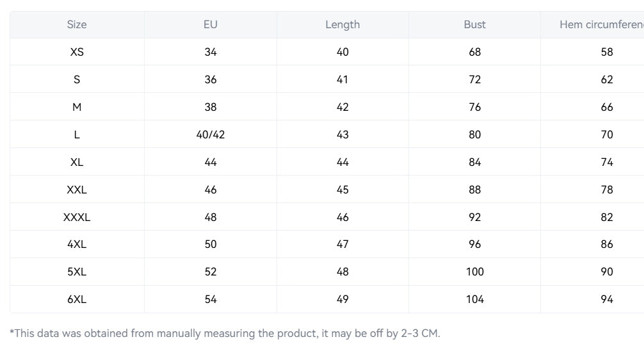Click the hem circumference value 58
Screen dimensions: 644x353
click(607, 52)
